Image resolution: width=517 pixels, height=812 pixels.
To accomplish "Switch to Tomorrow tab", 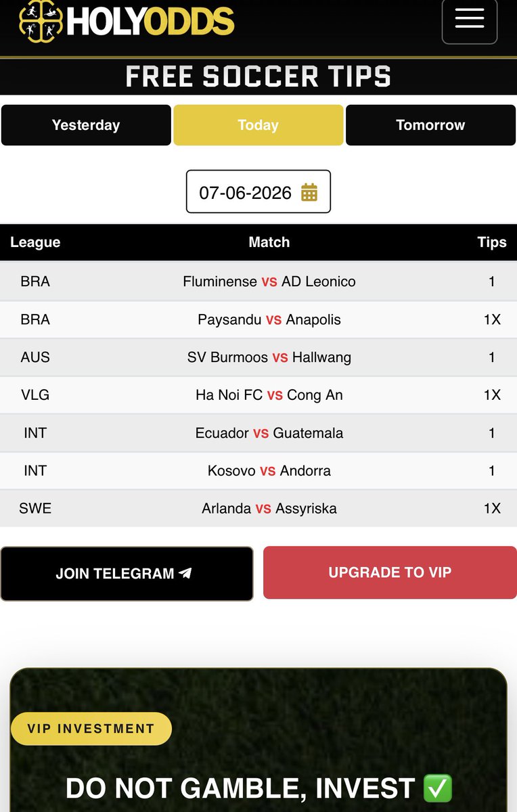I will (430, 125).
